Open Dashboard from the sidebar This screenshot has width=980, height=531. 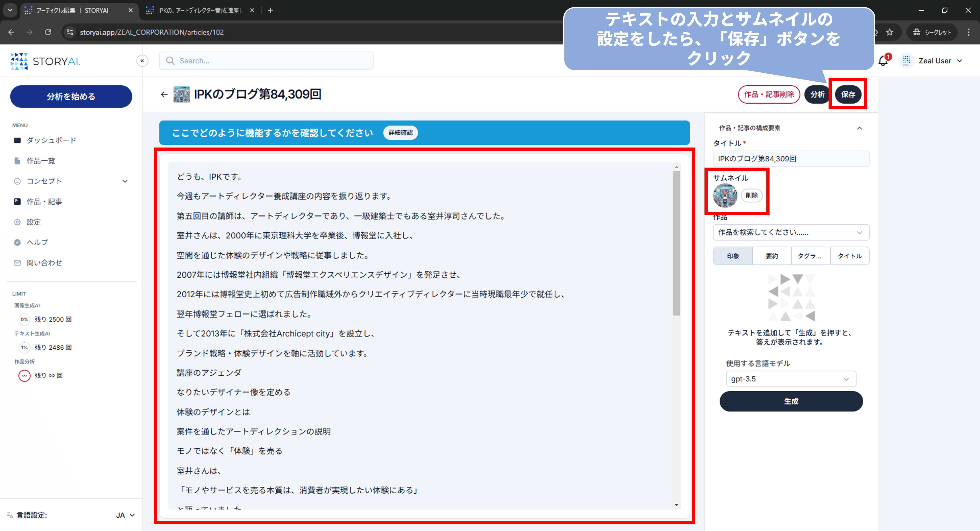tap(51, 140)
